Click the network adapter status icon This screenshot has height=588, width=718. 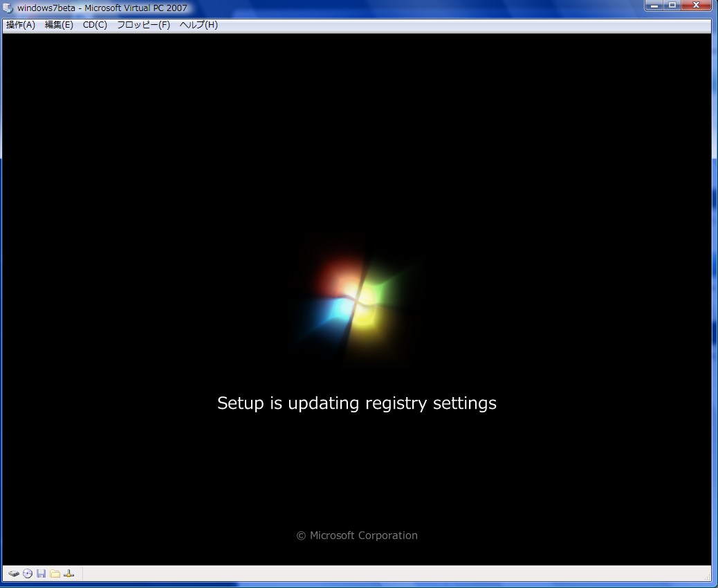(x=68, y=573)
